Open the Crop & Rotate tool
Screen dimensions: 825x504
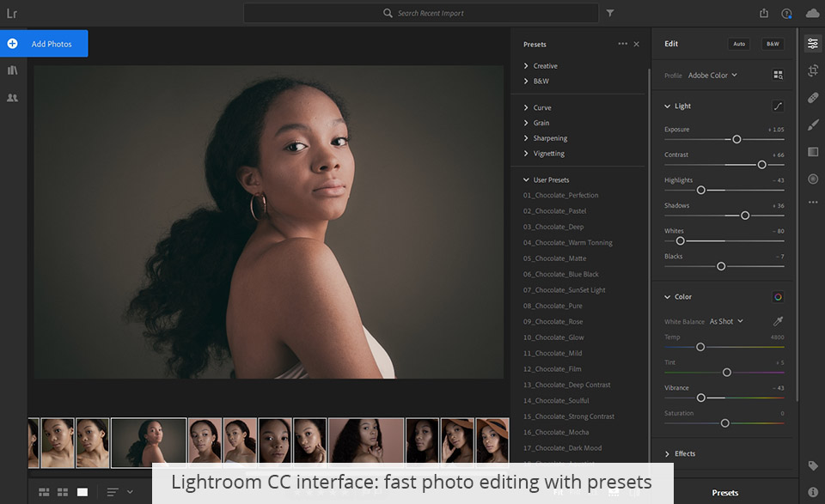pyautogui.click(x=813, y=70)
